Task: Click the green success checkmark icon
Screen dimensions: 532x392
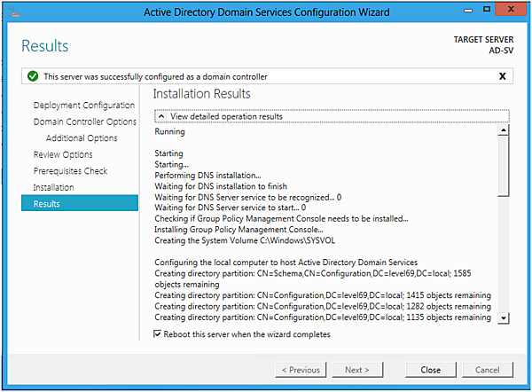Action: [33, 76]
